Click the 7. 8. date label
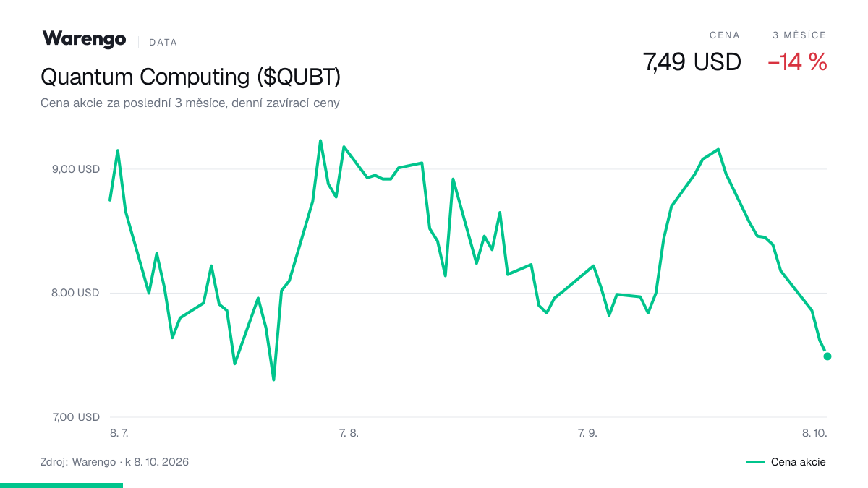The height and width of the screenshot is (488, 868). [349, 433]
